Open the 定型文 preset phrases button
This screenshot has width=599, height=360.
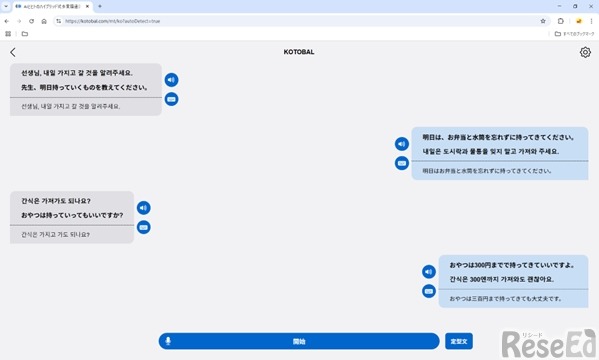click(x=459, y=341)
